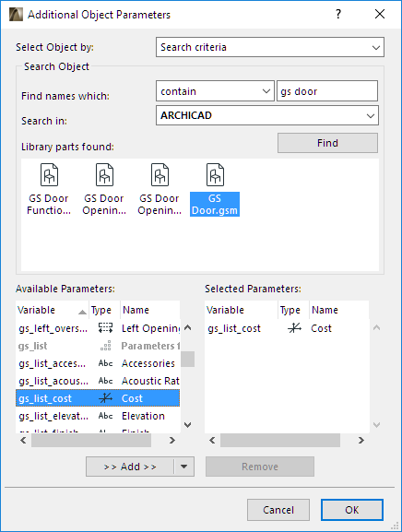Select gs_list_cost in Selected Parameters

[287, 328]
